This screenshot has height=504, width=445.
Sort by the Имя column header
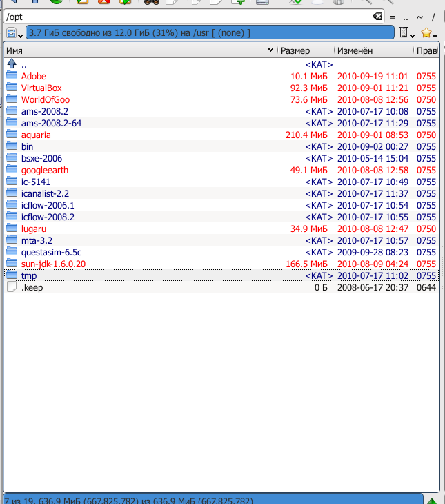[x=140, y=51]
